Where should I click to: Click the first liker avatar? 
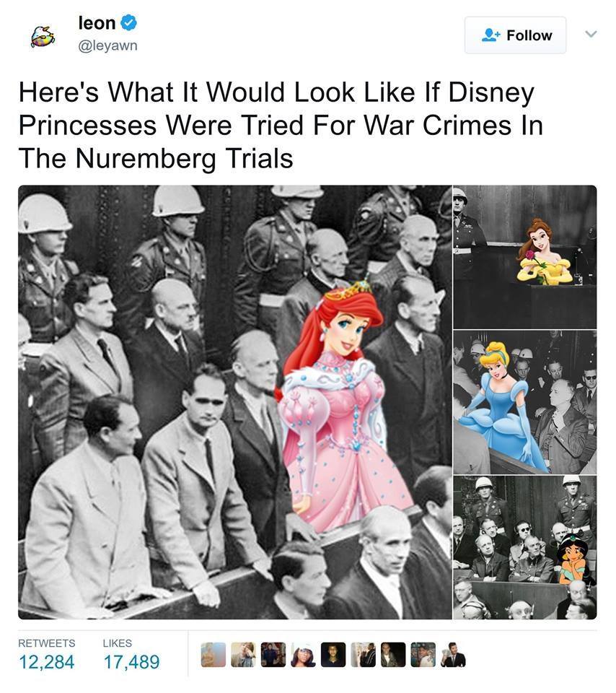pos(214,655)
